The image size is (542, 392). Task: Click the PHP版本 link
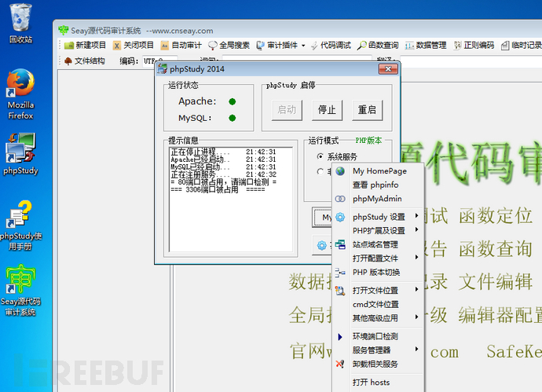pos(368,141)
